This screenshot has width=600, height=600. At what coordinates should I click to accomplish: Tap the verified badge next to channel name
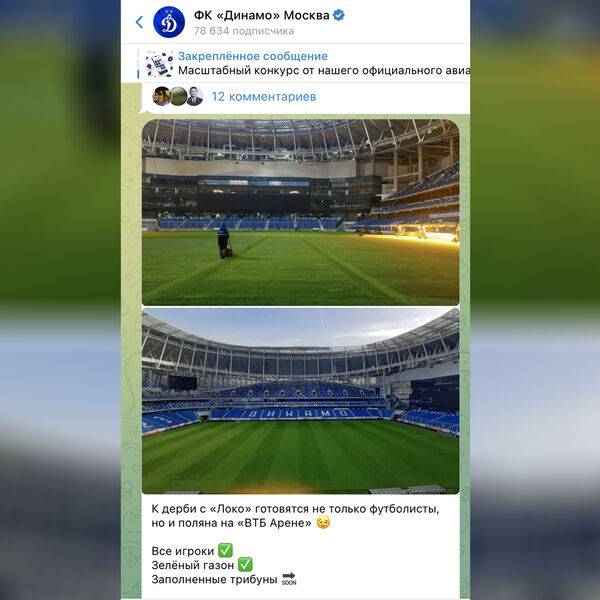[339, 15]
